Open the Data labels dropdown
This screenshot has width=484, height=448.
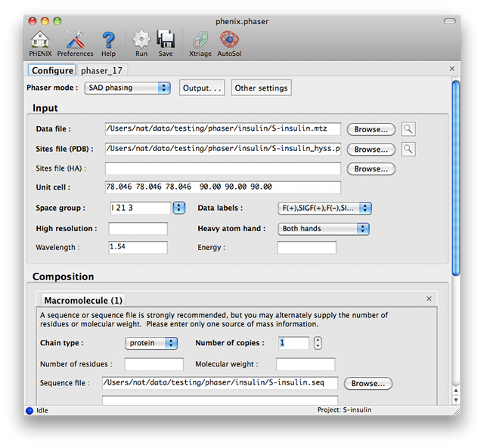click(324, 208)
